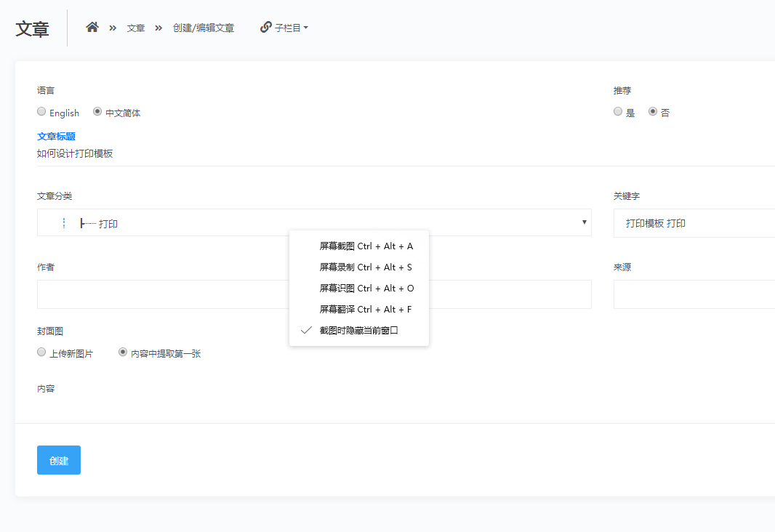Click the 创建/编辑文章 breadcrumb link
Viewport: 775px width, 532px height.
(x=204, y=28)
